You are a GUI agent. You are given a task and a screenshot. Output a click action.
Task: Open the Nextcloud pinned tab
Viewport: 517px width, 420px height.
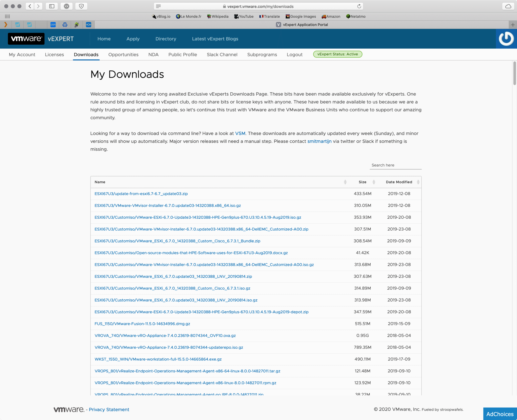(89, 24)
